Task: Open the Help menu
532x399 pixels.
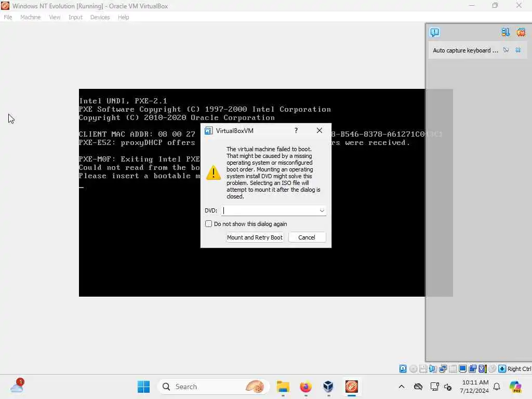Action: pyautogui.click(x=123, y=17)
